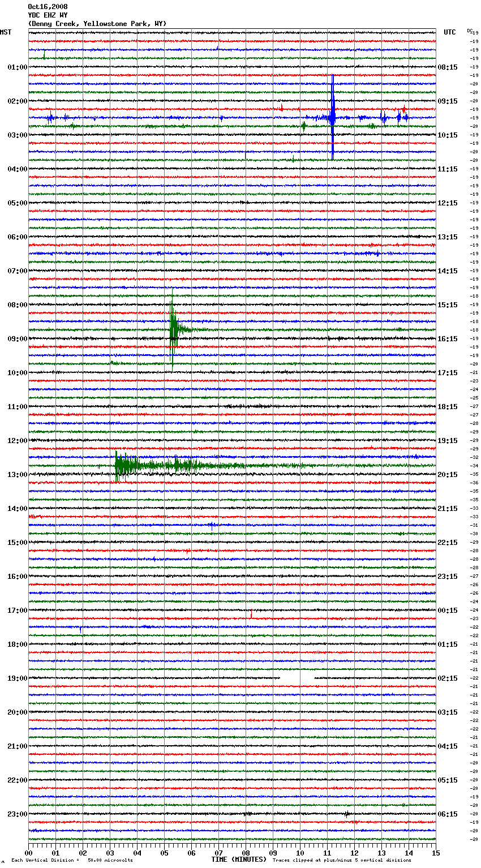This screenshot has height=868, width=481.
Task: Click the 16:15 UTC time label
Action: click(x=448, y=339)
